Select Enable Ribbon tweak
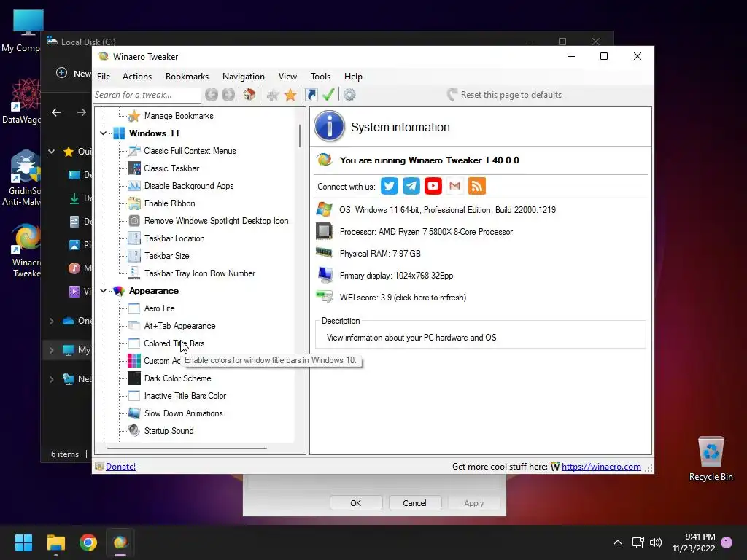 pyautogui.click(x=169, y=203)
